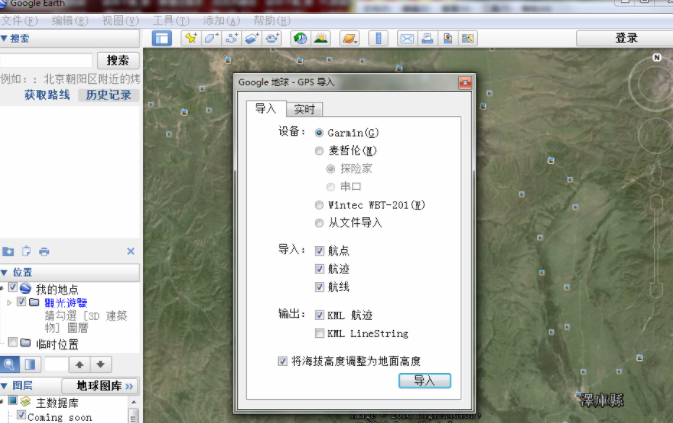The image size is (673, 423).
Task: Add a path with the path tool
Action: point(231,38)
